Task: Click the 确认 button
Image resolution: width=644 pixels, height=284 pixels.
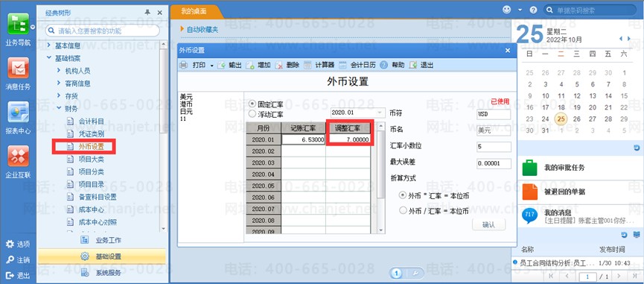Action: (x=488, y=224)
